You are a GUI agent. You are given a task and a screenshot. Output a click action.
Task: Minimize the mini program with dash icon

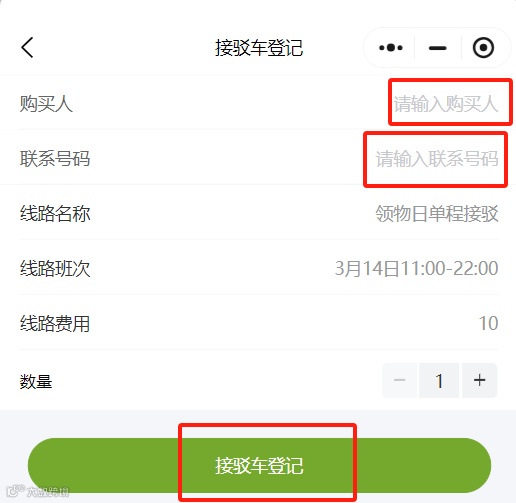tap(437, 48)
